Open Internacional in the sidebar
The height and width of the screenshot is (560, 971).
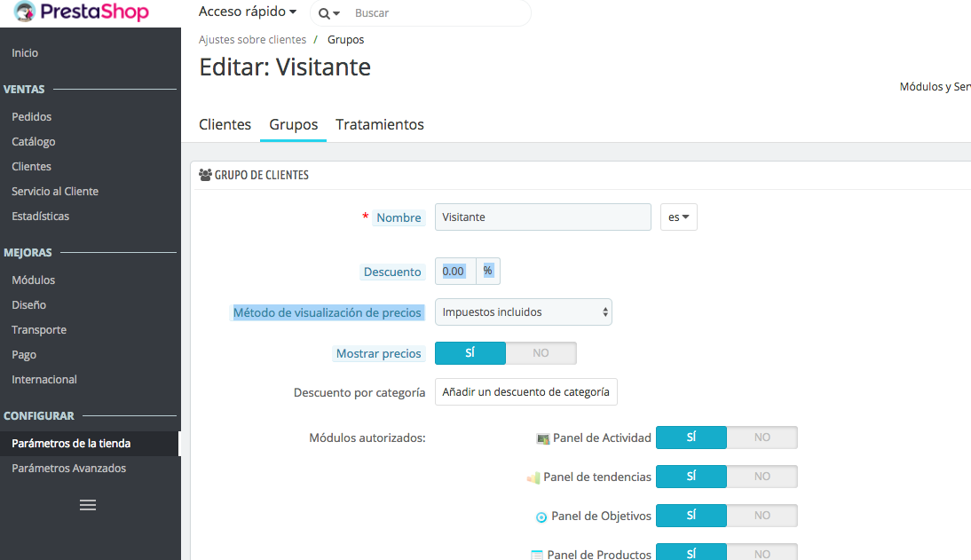pyautogui.click(x=44, y=380)
